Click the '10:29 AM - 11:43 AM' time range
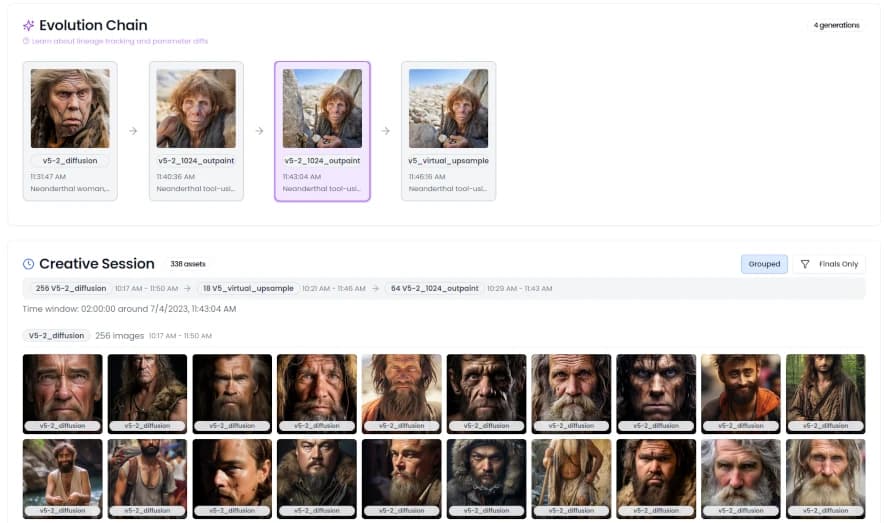This screenshot has width=884, height=523. tap(520, 289)
